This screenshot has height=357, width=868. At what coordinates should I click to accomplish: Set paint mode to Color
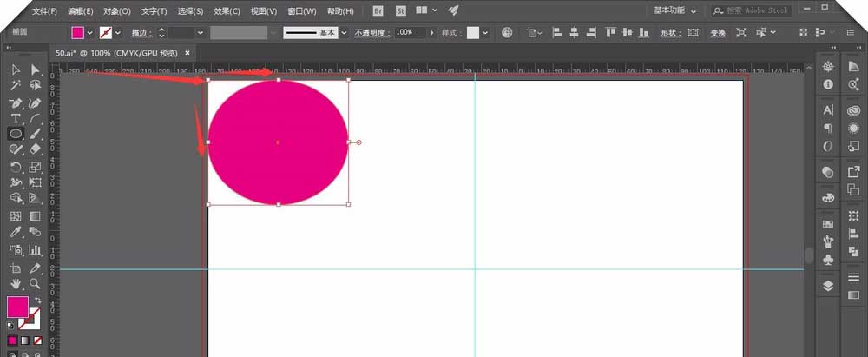tap(12, 340)
